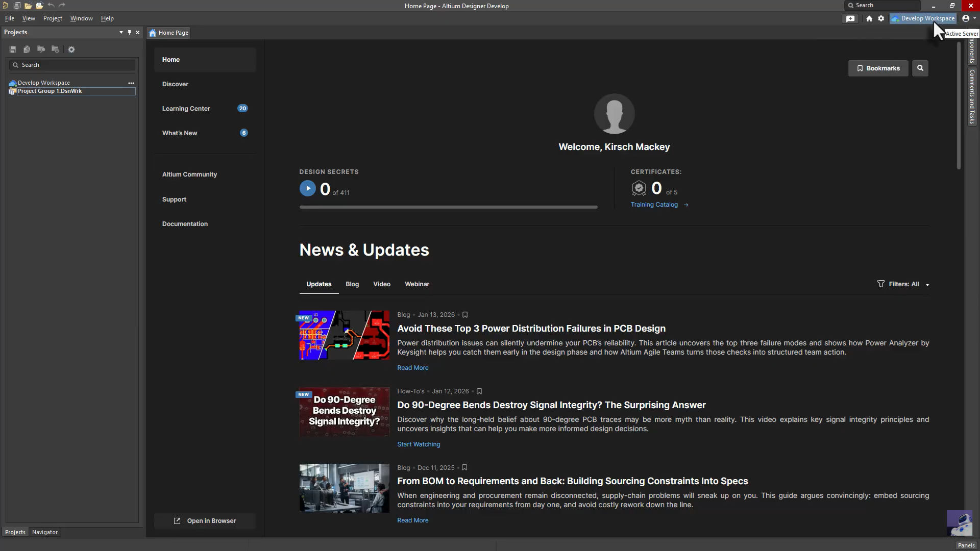Open 'From BOM to Requirements and Back' article title

click(573, 481)
